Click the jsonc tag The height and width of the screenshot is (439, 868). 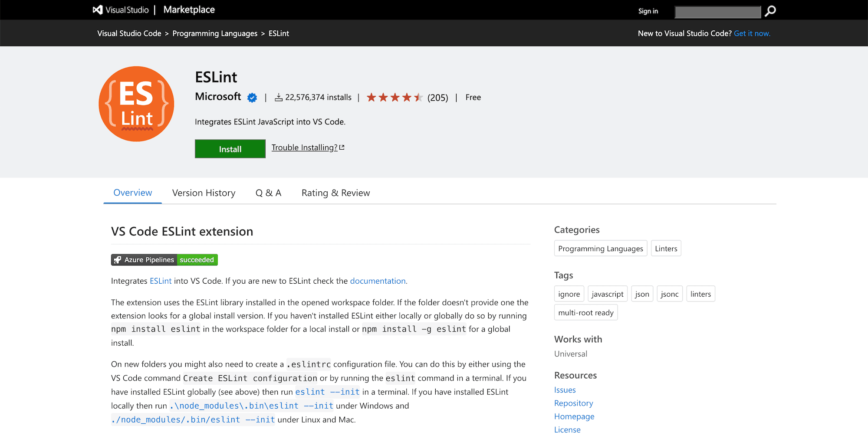pos(670,294)
